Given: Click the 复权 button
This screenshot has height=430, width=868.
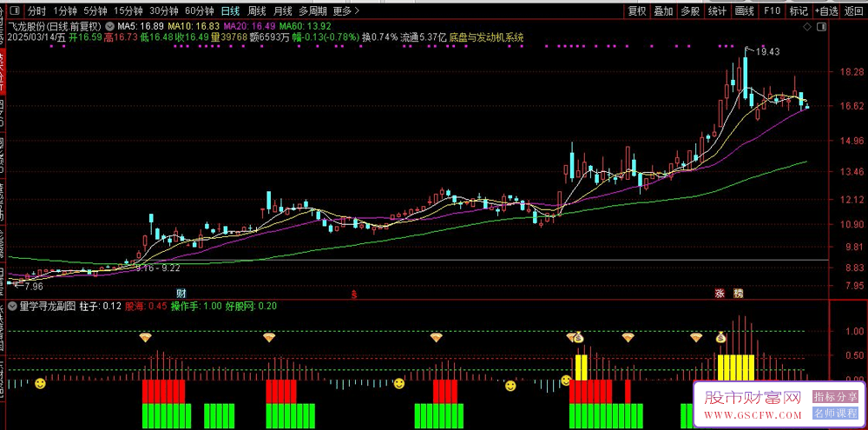Looking at the screenshot, I should [636, 10].
